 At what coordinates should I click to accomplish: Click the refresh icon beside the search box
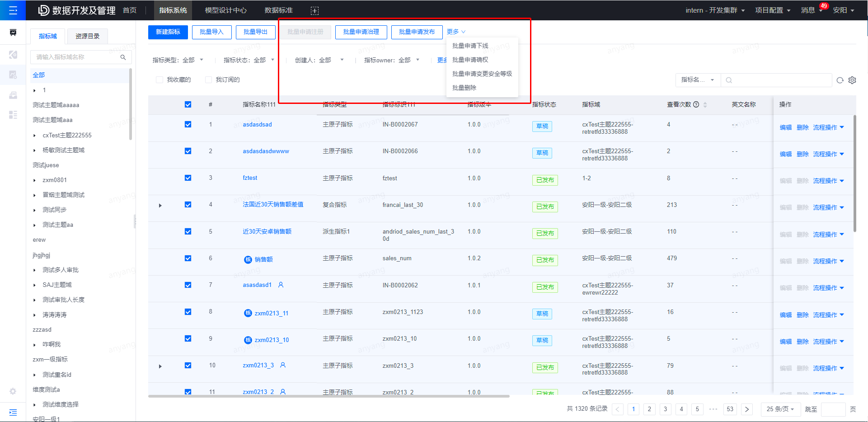pos(840,80)
